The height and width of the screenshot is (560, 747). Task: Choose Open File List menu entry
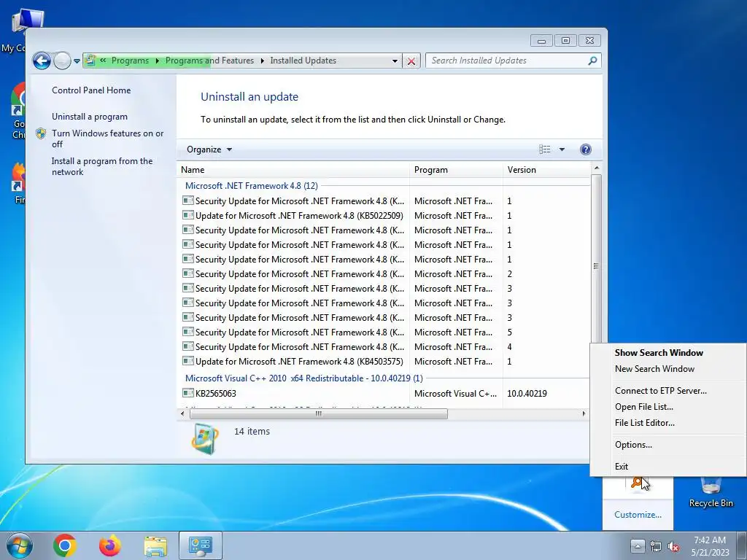[x=644, y=407]
